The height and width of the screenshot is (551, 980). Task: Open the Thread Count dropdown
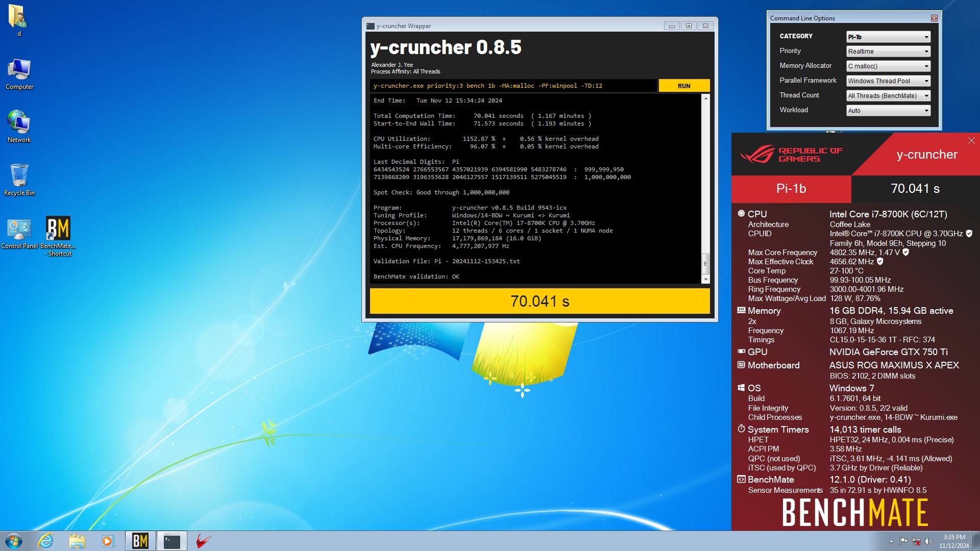click(888, 96)
